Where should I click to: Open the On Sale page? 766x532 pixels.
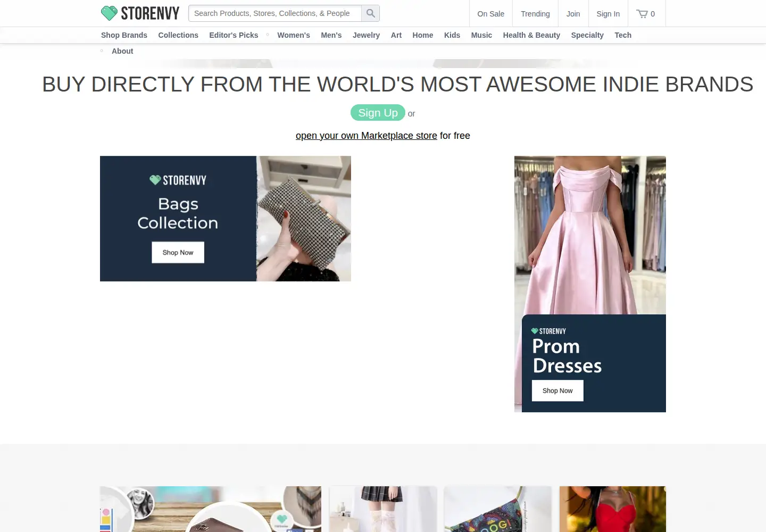[x=491, y=14]
